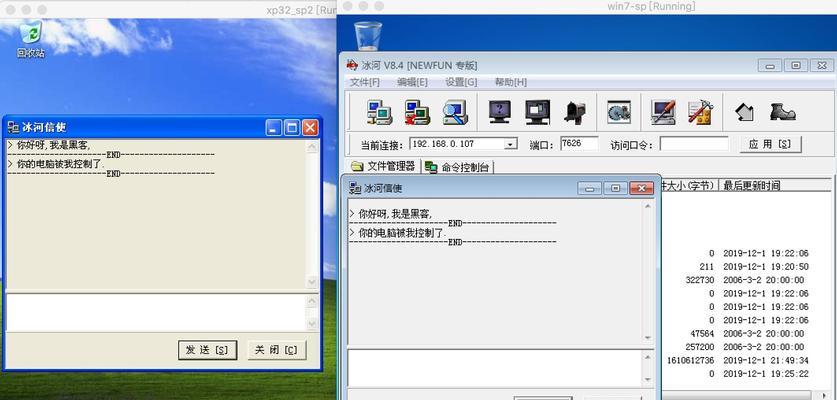
Task: Open the 帮助[H] menu
Action: (510, 82)
